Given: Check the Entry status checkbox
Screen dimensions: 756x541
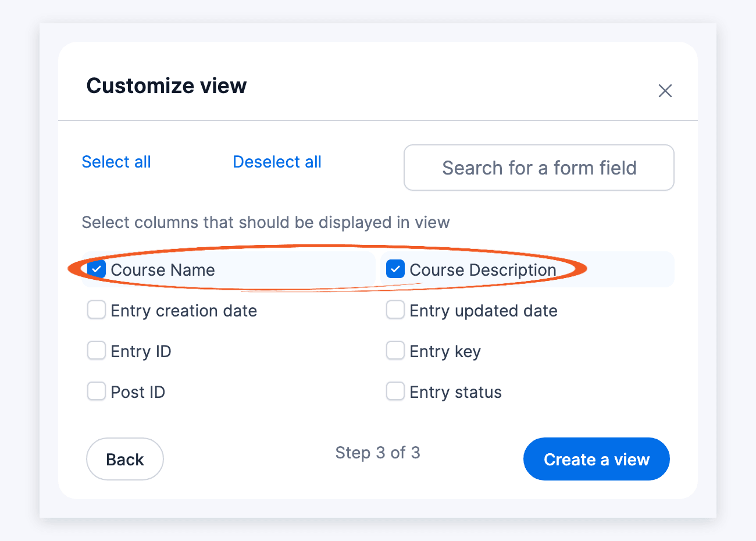Looking at the screenshot, I should 395,391.
